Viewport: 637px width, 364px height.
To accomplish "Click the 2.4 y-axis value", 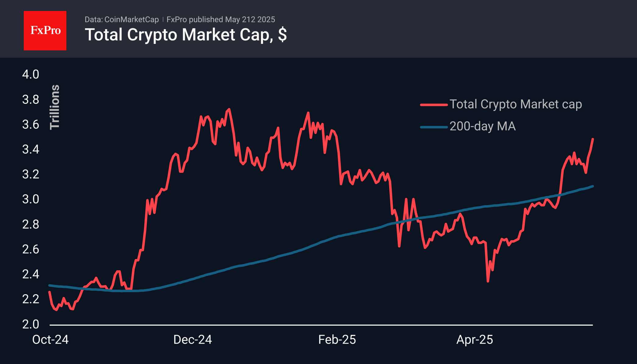I will coord(31,275).
